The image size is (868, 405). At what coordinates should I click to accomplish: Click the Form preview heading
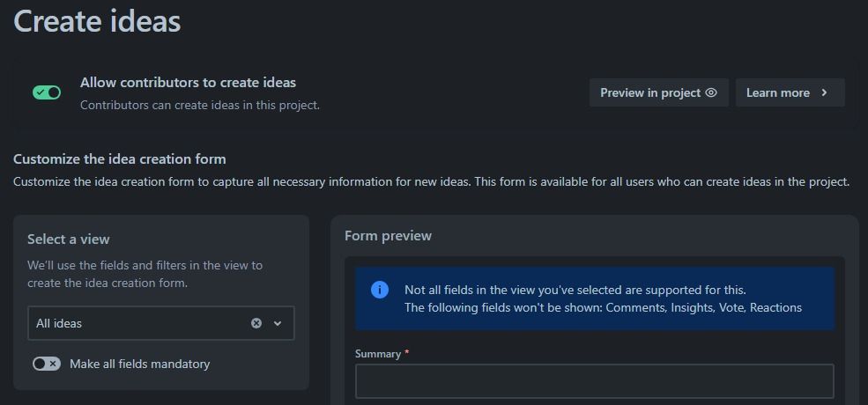[x=388, y=236]
